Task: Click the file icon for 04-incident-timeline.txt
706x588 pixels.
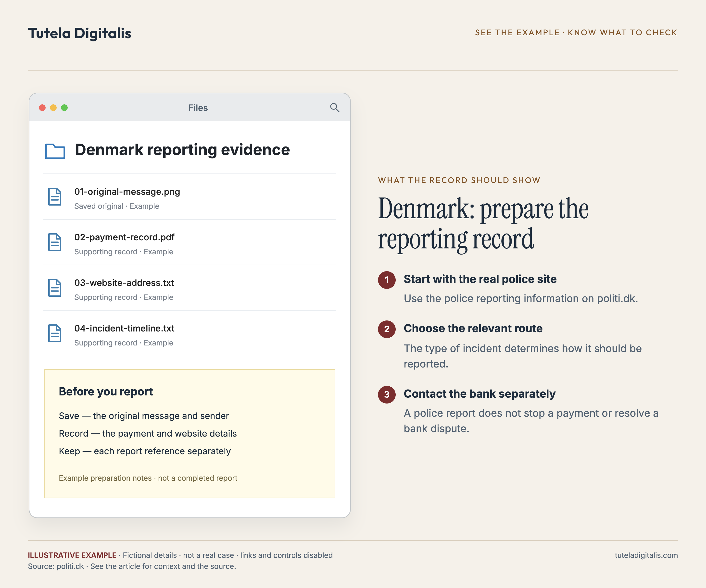Action: (x=55, y=333)
